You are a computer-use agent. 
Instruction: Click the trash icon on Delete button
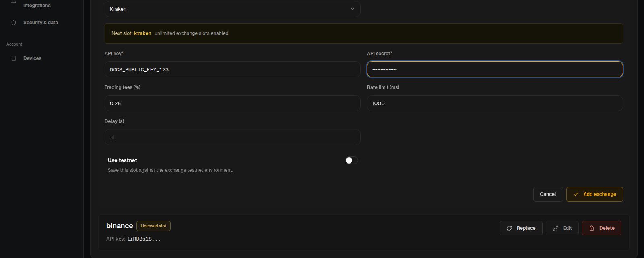pyautogui.click(x=592, y=228)
